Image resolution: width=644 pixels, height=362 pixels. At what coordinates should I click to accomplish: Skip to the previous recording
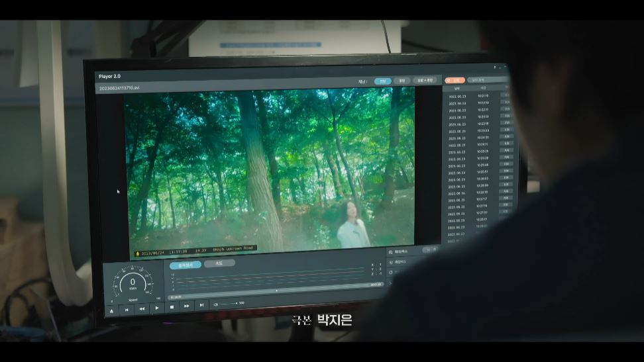[127, 310]
